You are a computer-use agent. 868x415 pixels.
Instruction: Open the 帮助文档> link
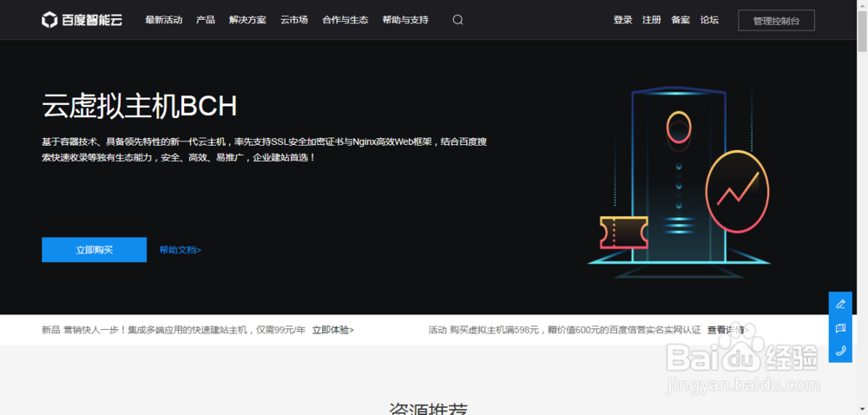point(180,249)
